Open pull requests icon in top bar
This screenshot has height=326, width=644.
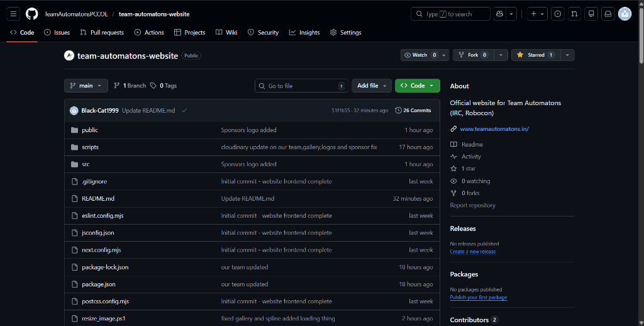pyautogui.click(x=574, y=14)
